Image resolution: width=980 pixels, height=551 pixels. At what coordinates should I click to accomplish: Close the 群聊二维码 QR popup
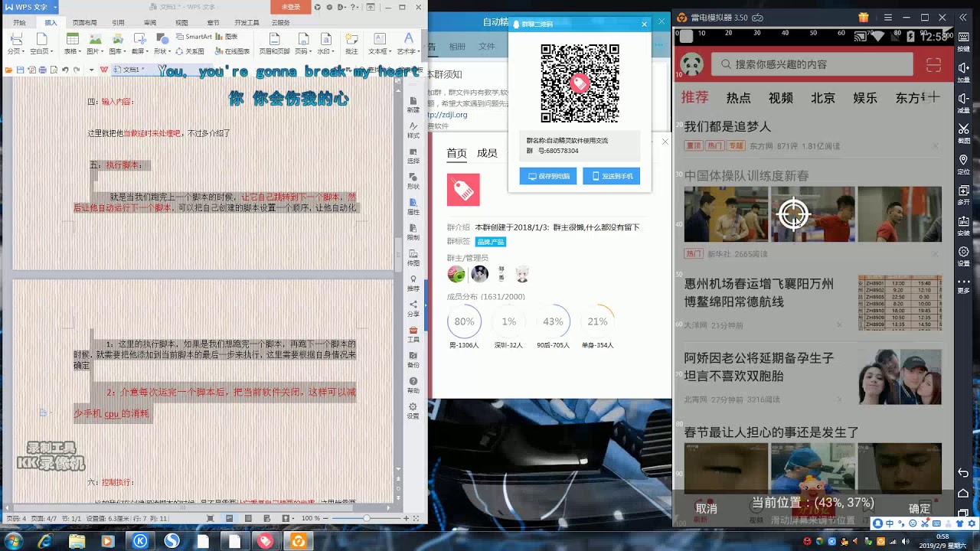[x=644, y=24]
